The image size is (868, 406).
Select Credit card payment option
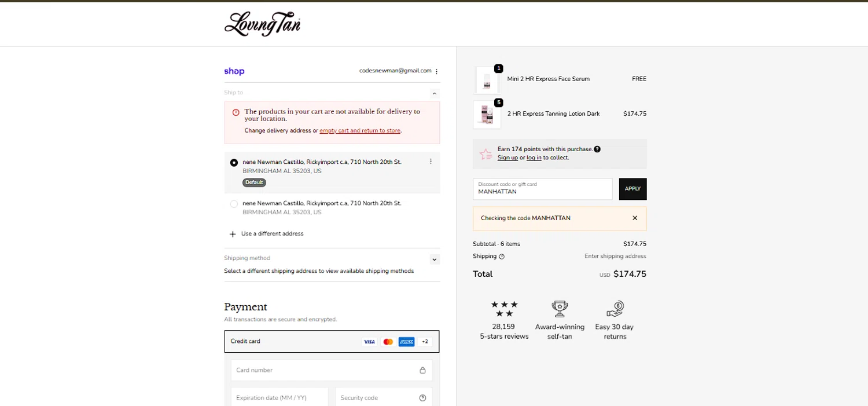tap(332, 342)
